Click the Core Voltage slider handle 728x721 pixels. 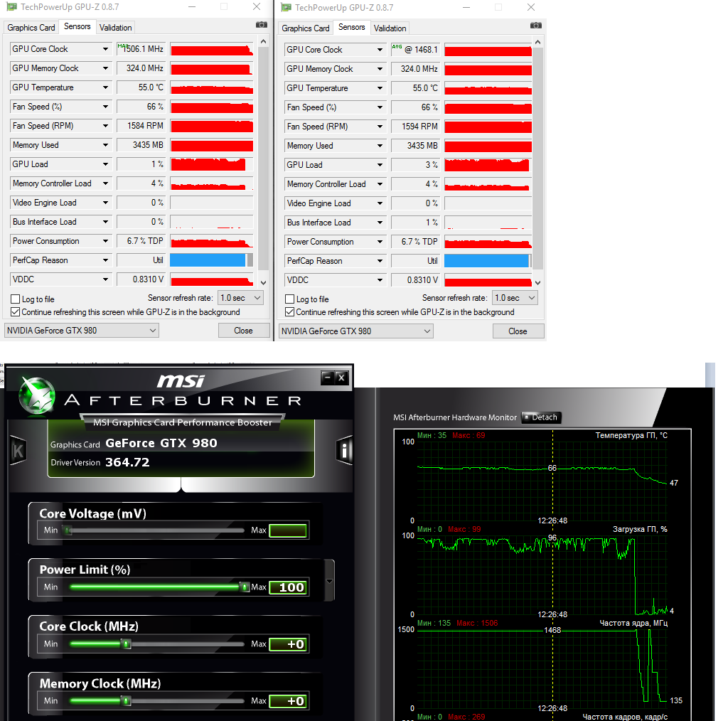pyautogui.click(x=68, y=530)
